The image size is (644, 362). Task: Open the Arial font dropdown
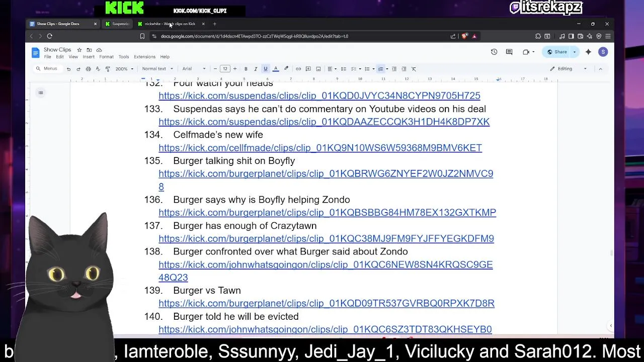(194, 69)
